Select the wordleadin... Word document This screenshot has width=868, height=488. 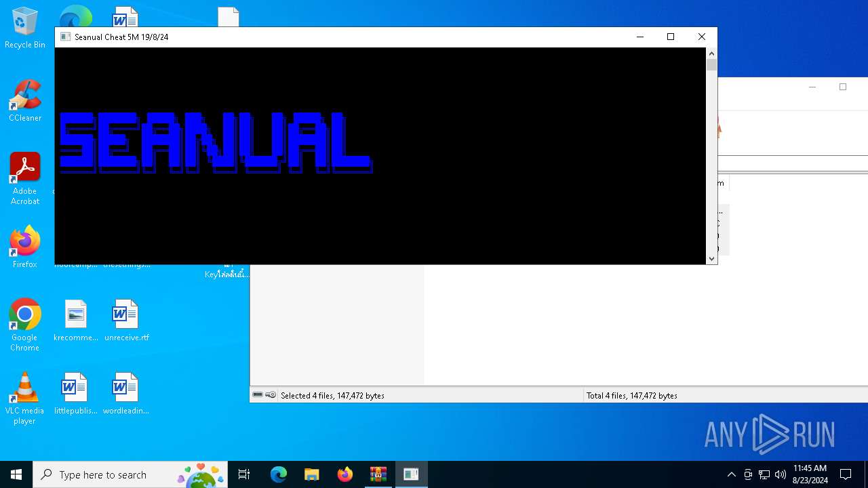point(126,394)
